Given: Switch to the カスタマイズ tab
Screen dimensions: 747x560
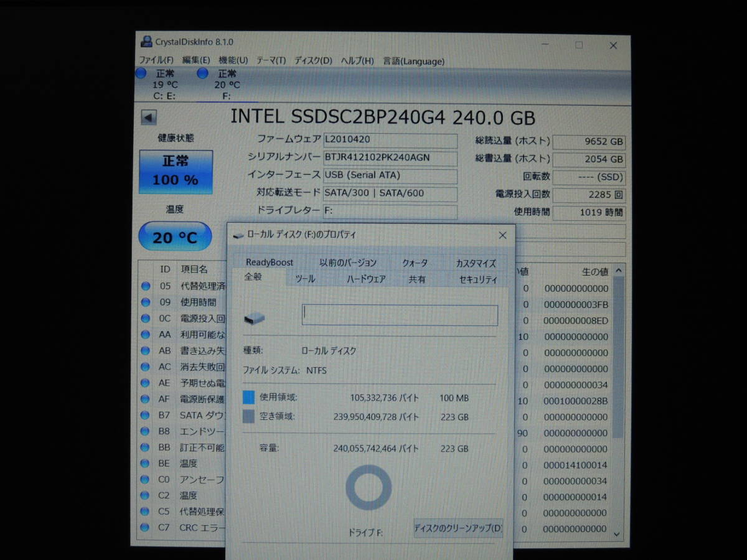Looking at the screenshot, I should [x=476, y=263].
